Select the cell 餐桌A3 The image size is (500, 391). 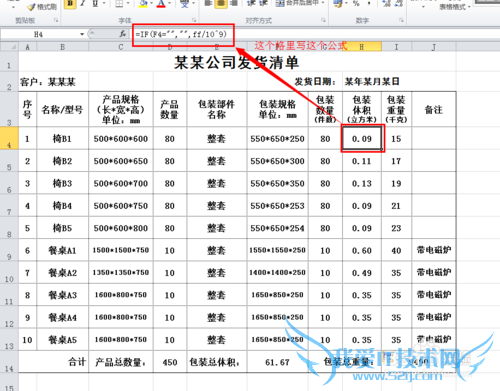[62, 295]
